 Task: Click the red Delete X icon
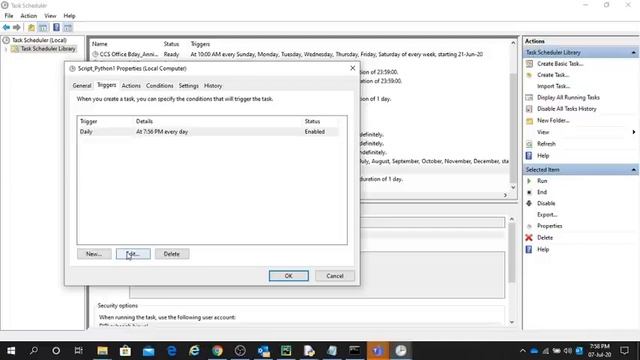click(x=529, y=238)
